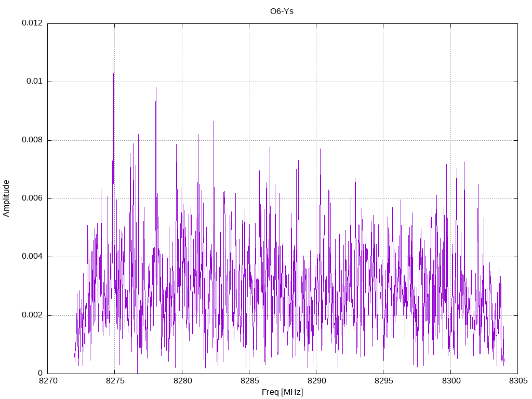
Task: Click the Amplitude axis label
Action: [6, 198]
